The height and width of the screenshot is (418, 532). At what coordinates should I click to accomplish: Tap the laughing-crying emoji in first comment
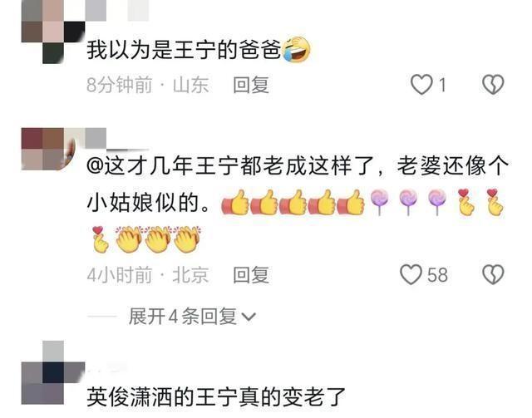tap(296, 50)
